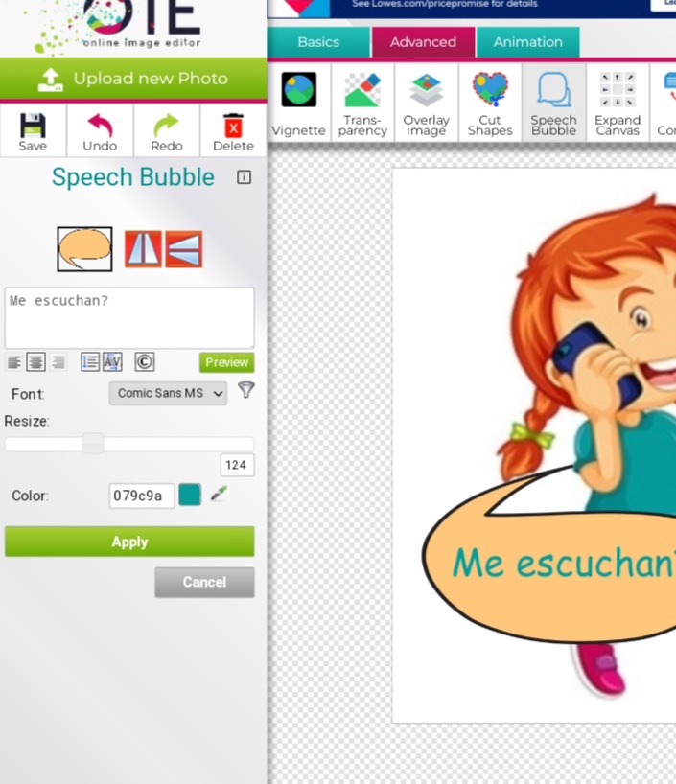Save image with the floppy disk icon

point(33,130)
